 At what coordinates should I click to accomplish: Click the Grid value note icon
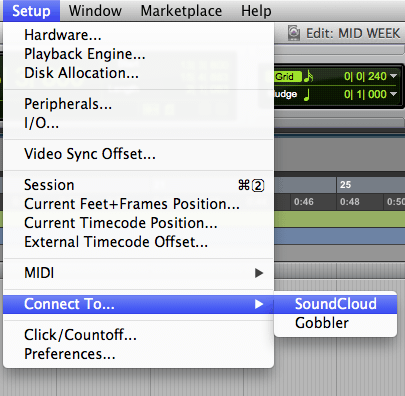click(309, 76)
